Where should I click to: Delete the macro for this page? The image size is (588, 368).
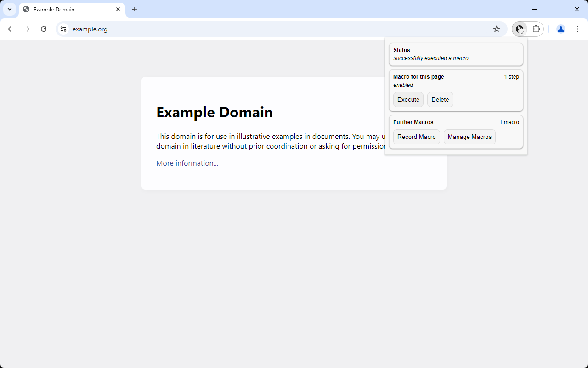tap(440, 99)
